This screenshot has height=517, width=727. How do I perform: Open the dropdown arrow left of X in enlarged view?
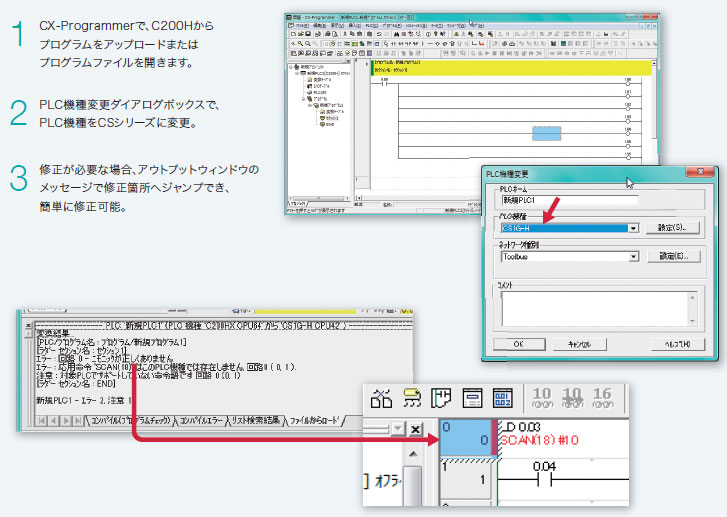point(398,429)
